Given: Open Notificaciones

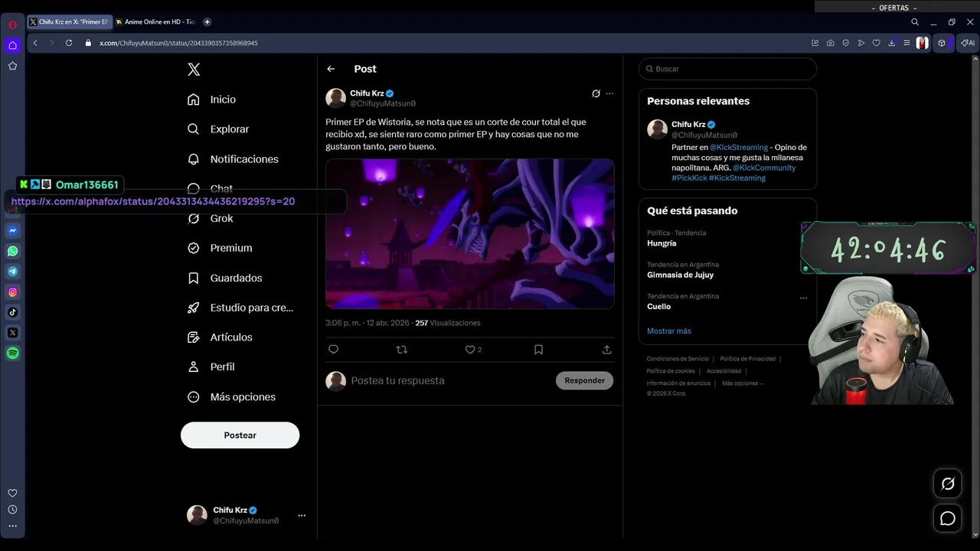Looking at the screenshot, I should pos(234,159).
